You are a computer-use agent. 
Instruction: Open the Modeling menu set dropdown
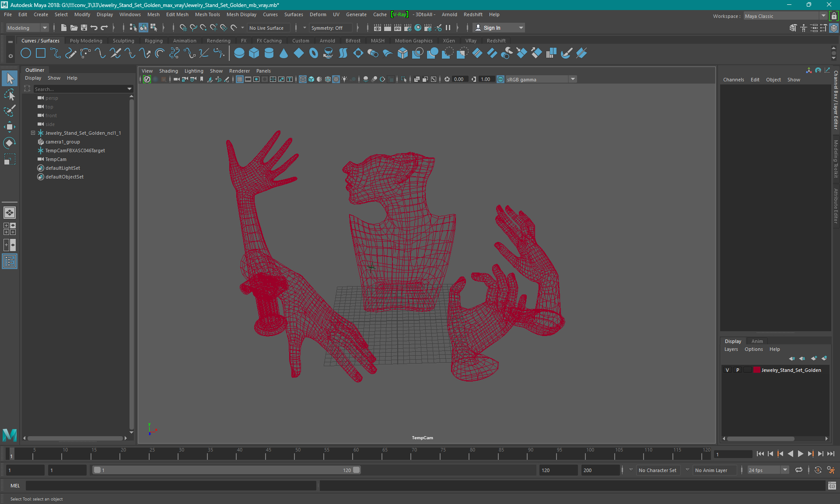(27, 28)
